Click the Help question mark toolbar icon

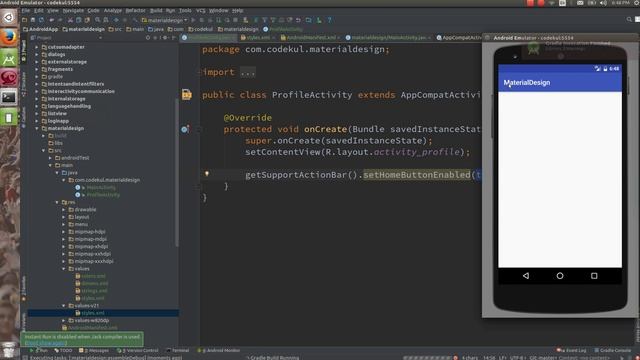point(329,20)
